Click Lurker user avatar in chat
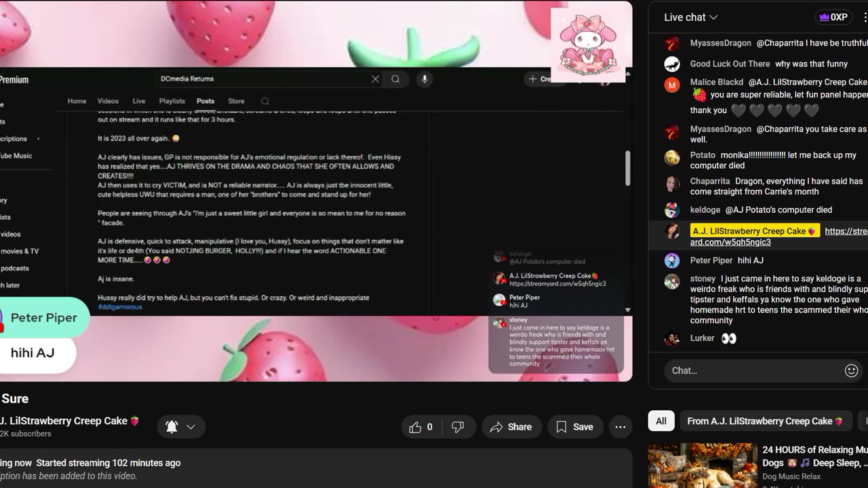The image size is (868, 488). click(672, 338)
